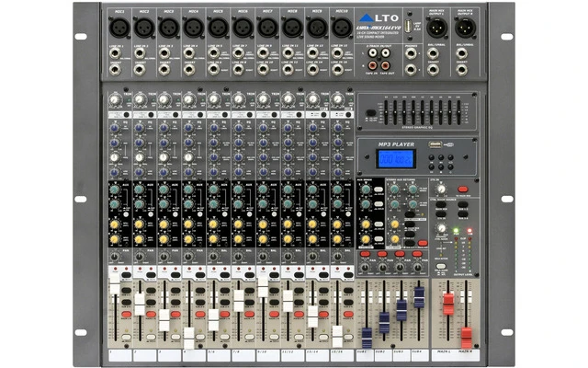Viewport: 588px width, 368px height.
Task: Select the MIC10 XLR input connector
Action: click(342, 28)
